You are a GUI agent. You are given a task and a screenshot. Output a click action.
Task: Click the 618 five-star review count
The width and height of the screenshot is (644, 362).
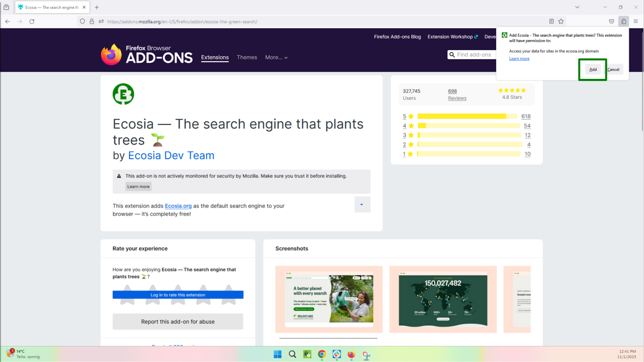tap(526, 116)
